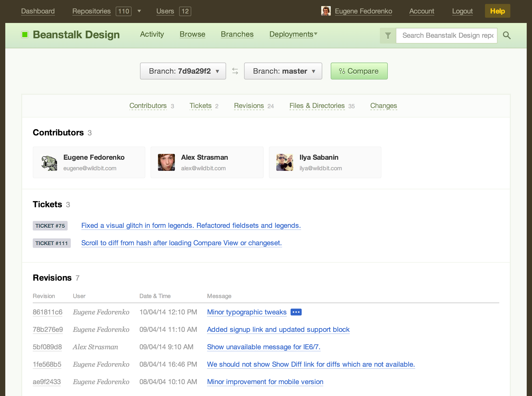
Task: Open Added signup link commit message
Action: pyautogui.click(x=278, y=329)
